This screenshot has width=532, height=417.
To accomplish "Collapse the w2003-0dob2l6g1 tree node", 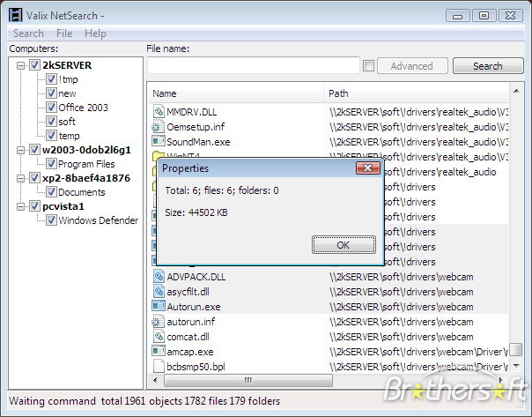I will 20,150.
